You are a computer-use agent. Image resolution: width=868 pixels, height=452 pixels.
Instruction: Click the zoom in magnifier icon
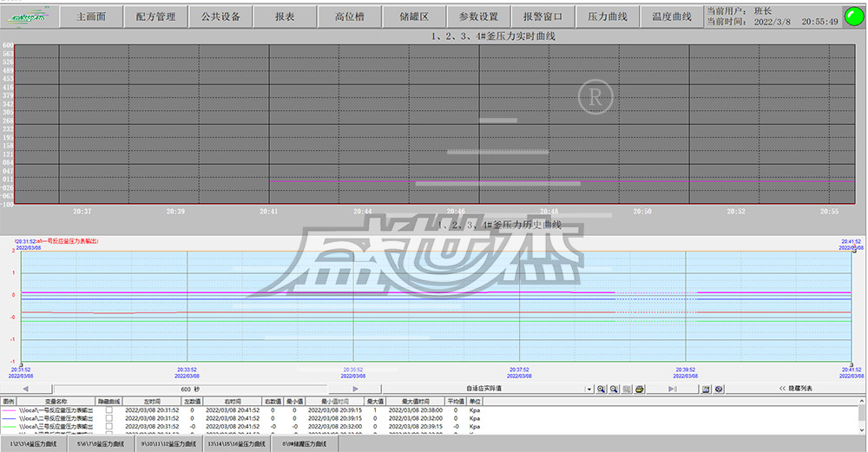coord(602,390)
